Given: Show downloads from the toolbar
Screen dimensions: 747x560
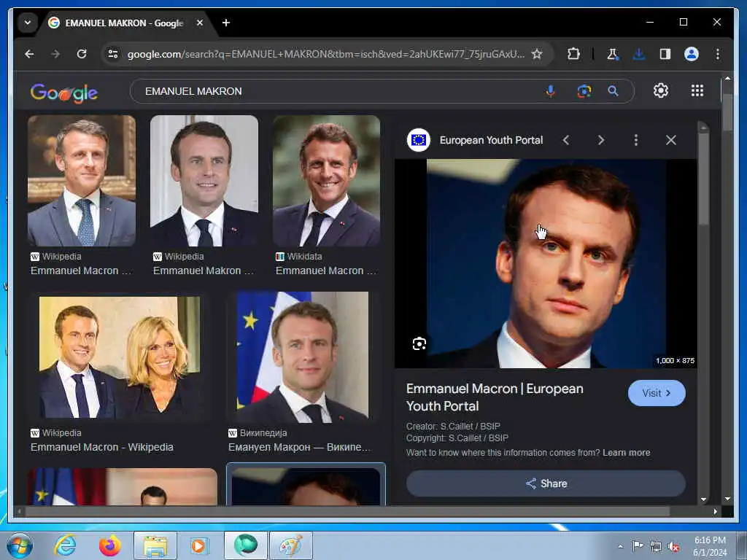Looking at the screenshot, I should [x=639, y=54].
